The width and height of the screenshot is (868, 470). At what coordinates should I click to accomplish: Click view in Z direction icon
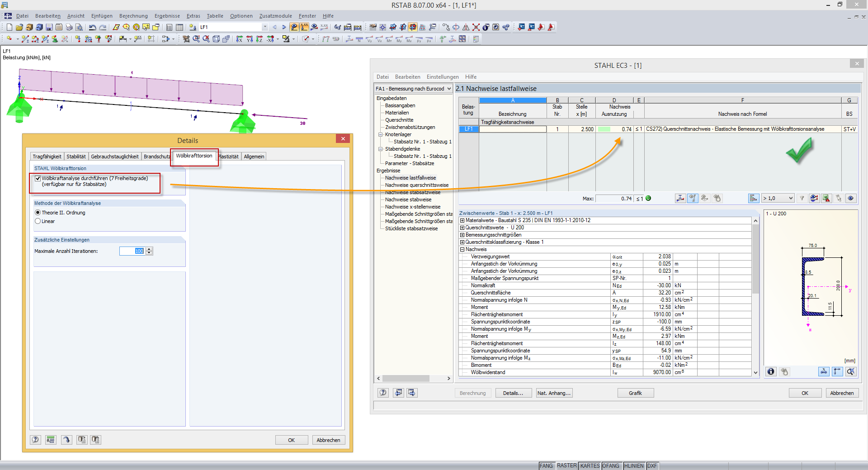click(x=259, y=39)
